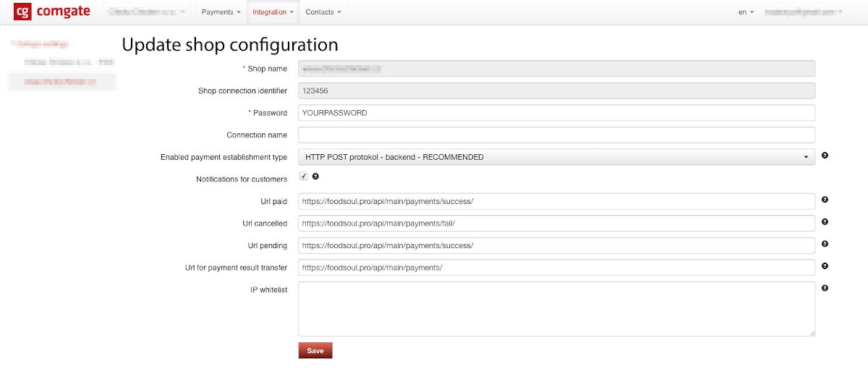Open Enabled payment establishment type dropdown
This screenshot has height=377, width=868.
pos(556,157)
